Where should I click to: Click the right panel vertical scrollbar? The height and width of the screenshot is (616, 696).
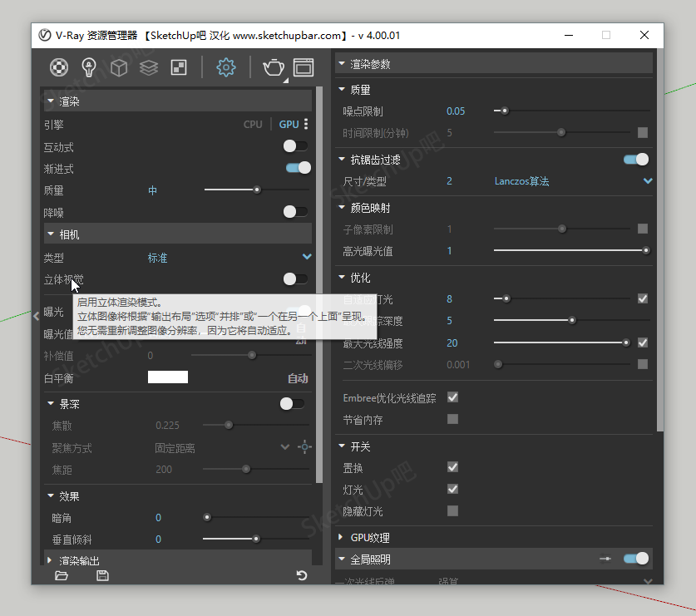pos(660,239)
